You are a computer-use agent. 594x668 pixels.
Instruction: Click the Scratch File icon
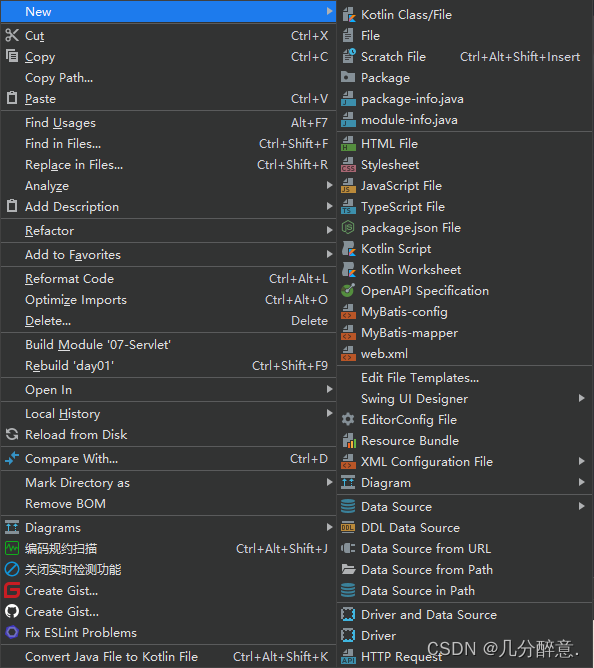(348, 56)
